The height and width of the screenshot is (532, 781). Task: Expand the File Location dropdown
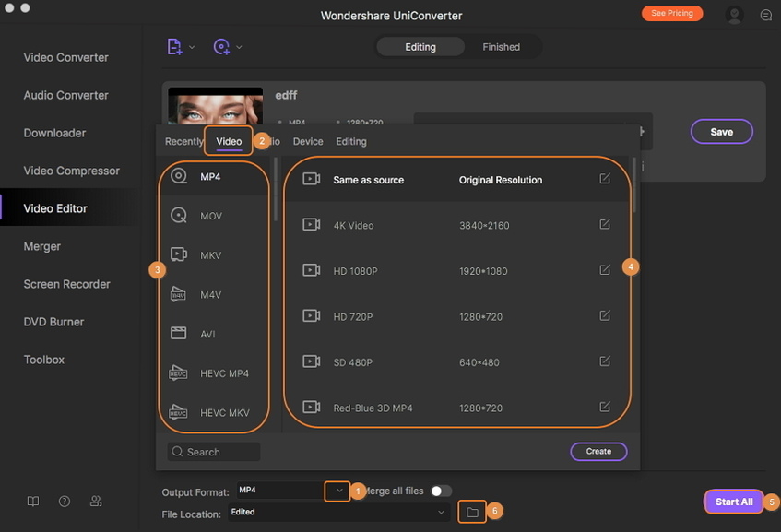442,512
